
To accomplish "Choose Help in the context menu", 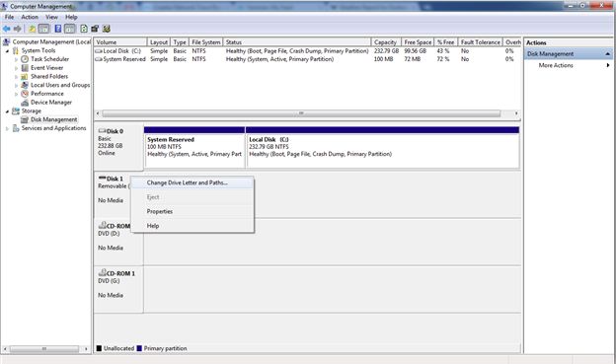I will (192, 226).
